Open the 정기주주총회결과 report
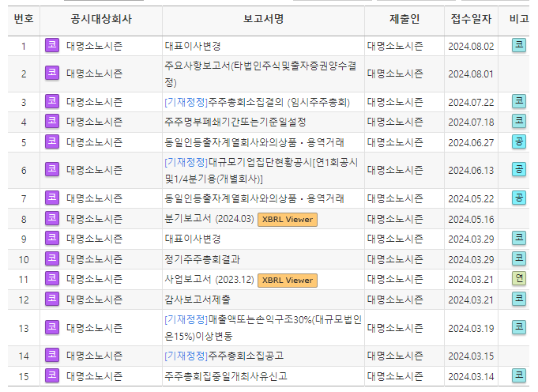This screenshot has height=392, width=538. pyautogui.click(x=202, y=259)
